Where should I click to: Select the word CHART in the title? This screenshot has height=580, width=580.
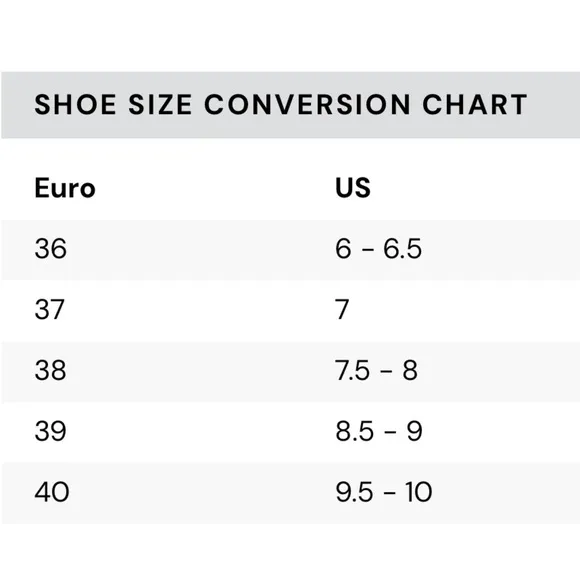[475, 105]
